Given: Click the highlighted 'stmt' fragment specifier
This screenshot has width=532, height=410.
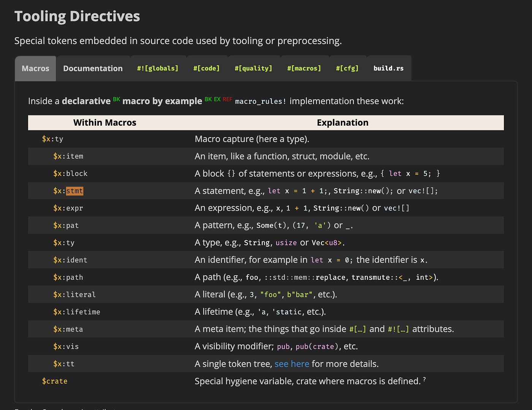Looking at the screenshot, I should coord(74,191).
